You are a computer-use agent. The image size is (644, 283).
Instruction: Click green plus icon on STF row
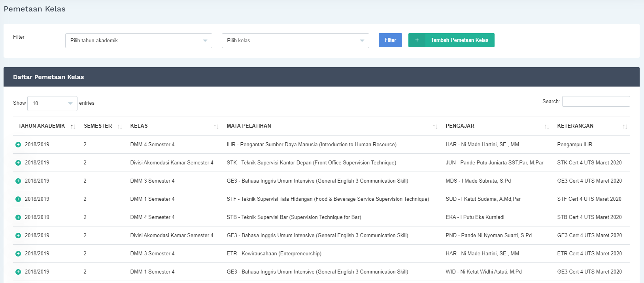pos(18,199)
